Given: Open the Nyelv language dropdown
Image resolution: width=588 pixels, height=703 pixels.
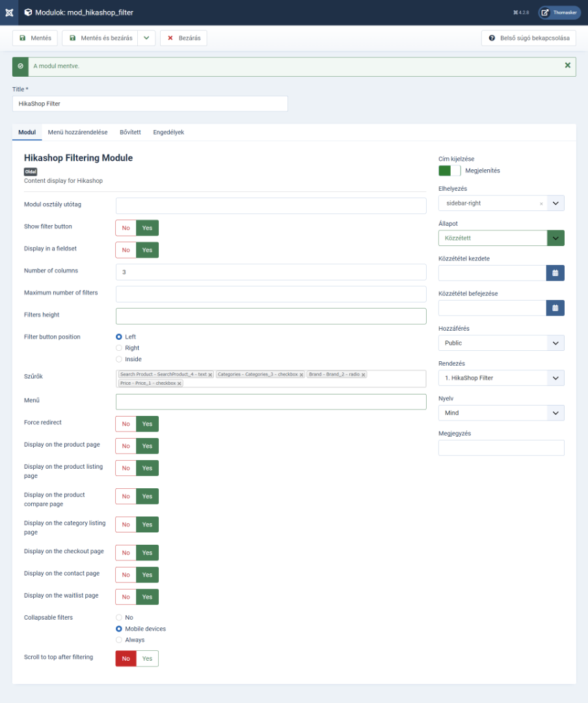Looking at the screenshot, I should click(501, 413).
